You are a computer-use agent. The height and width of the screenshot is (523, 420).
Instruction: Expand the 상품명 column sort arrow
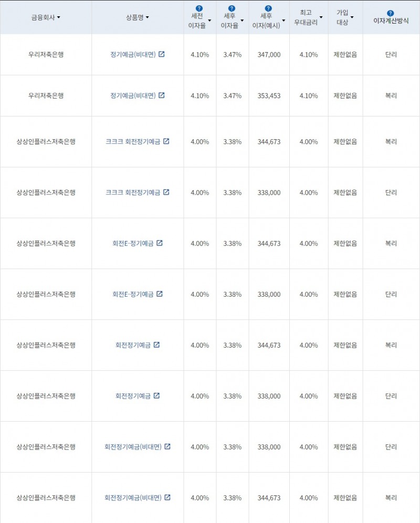click(x=148, y=17)
